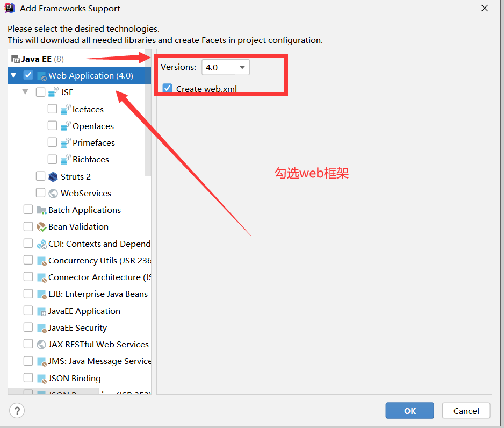Enable the Primefaces checkbox
Screen dimensions: 504x428
[53, 142]
